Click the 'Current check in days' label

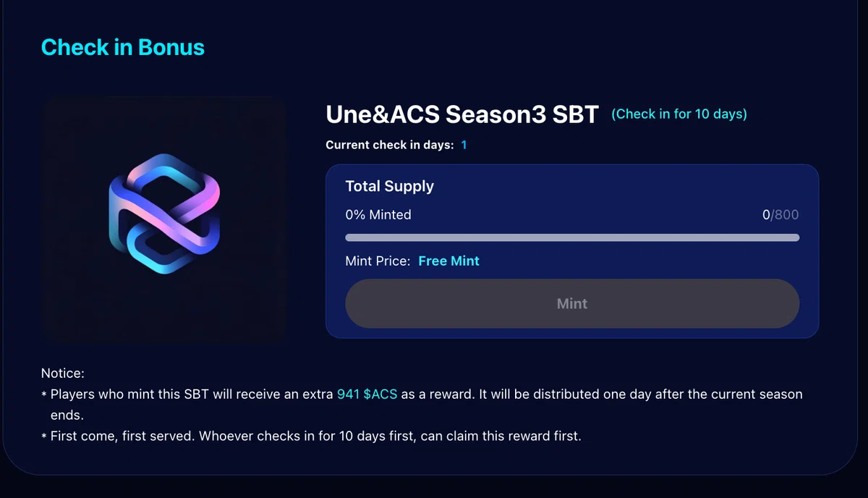click(390, 145)
